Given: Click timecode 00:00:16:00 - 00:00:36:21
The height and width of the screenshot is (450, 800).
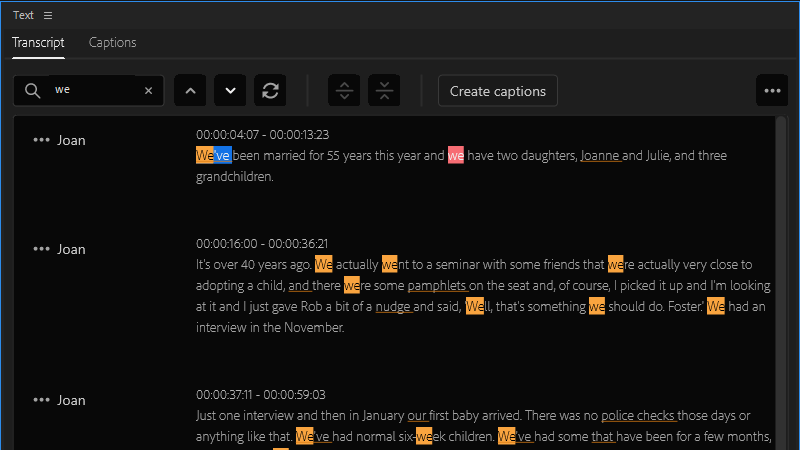Looking at the screenshot, I should 262,244.
